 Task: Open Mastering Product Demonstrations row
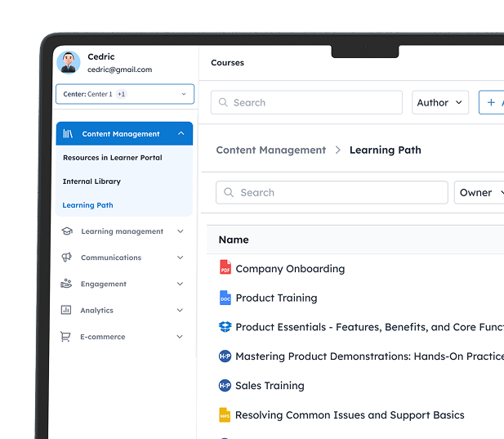[370, 356]
